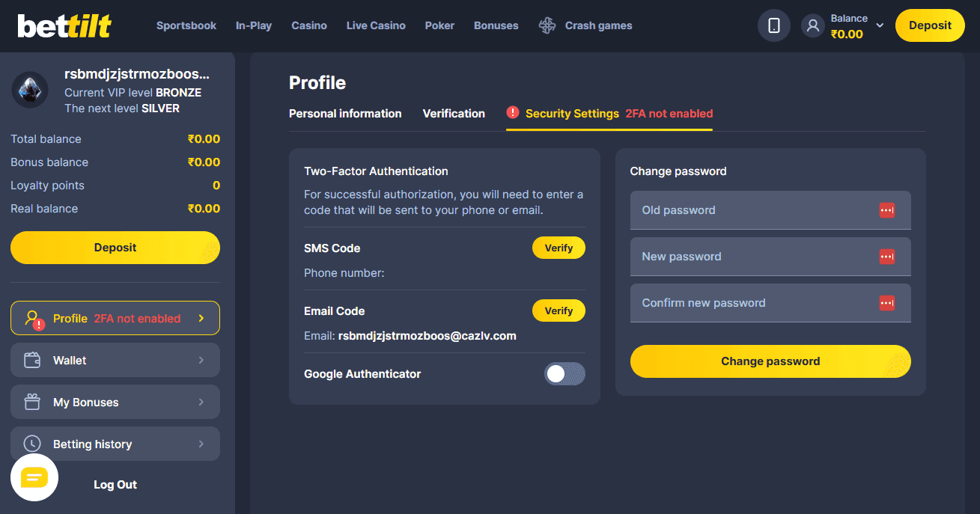
Task: Click the sidebar Deposit button
Action: (x=115, y=248)
